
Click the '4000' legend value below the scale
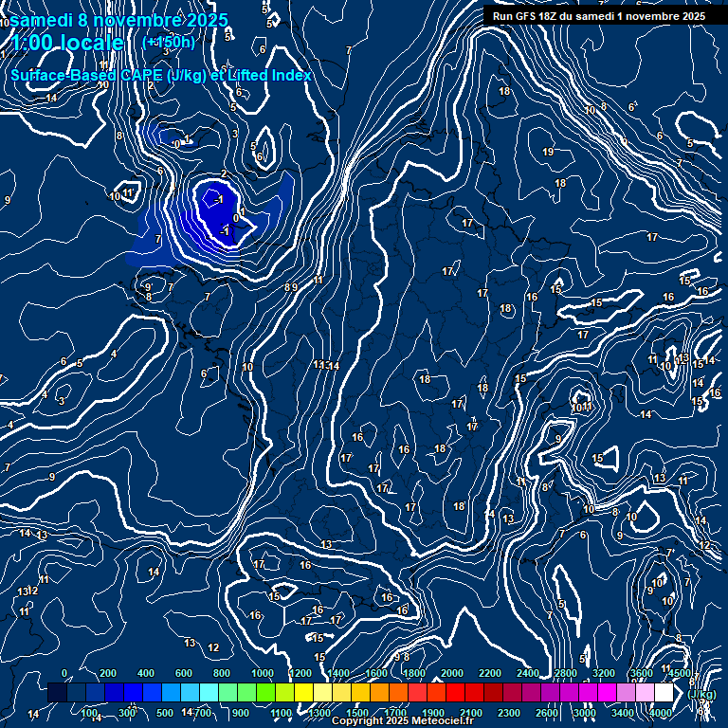click(661, 713)
